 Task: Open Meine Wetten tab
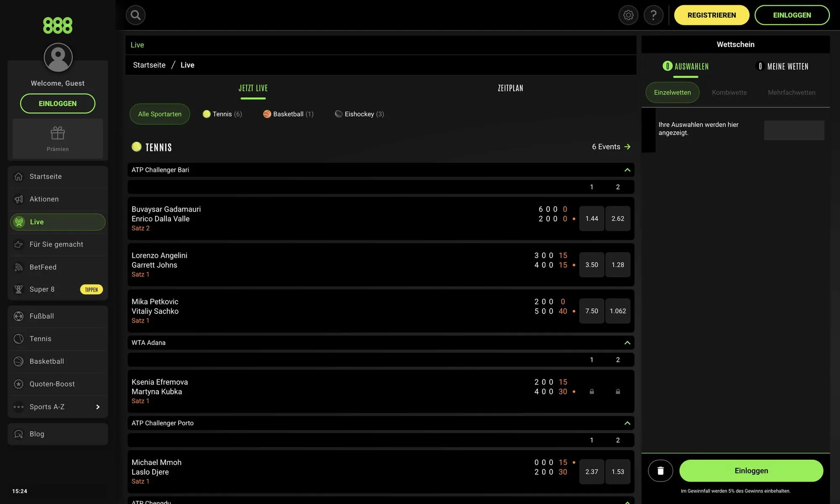click(782, 66)
